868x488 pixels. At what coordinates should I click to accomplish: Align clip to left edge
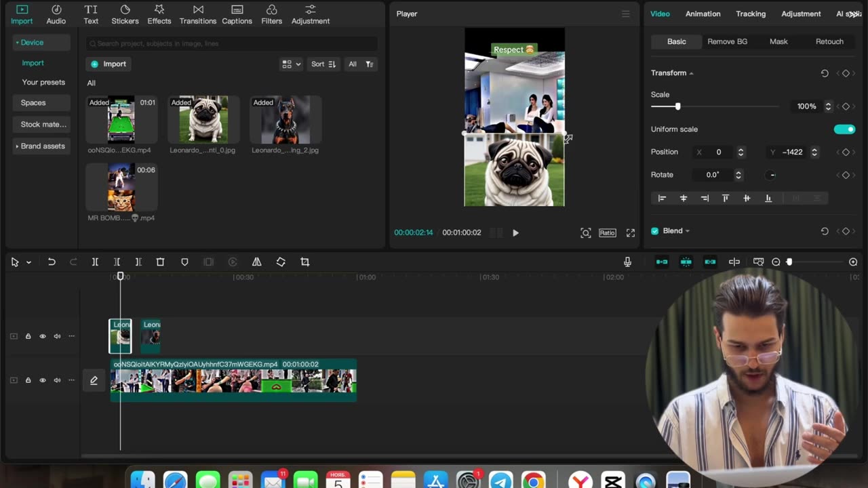(x=662, y=198)
